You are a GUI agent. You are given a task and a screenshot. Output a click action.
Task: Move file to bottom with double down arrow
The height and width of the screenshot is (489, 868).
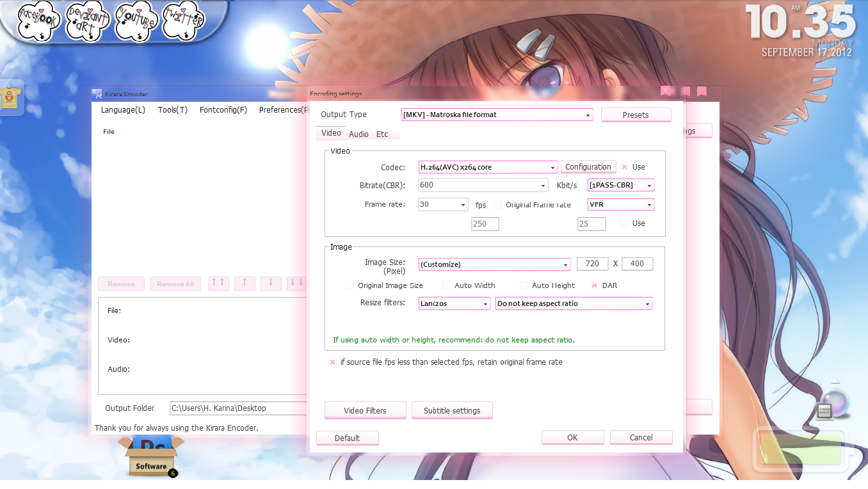point(296,284)
